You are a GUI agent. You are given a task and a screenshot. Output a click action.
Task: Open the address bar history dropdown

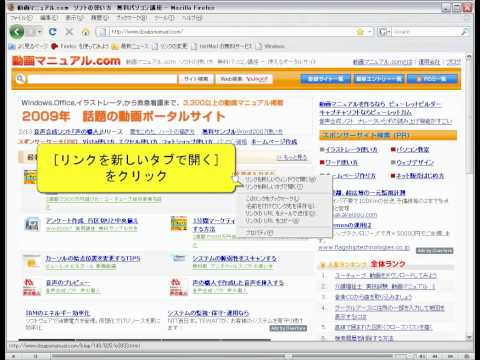coord(369,32)
